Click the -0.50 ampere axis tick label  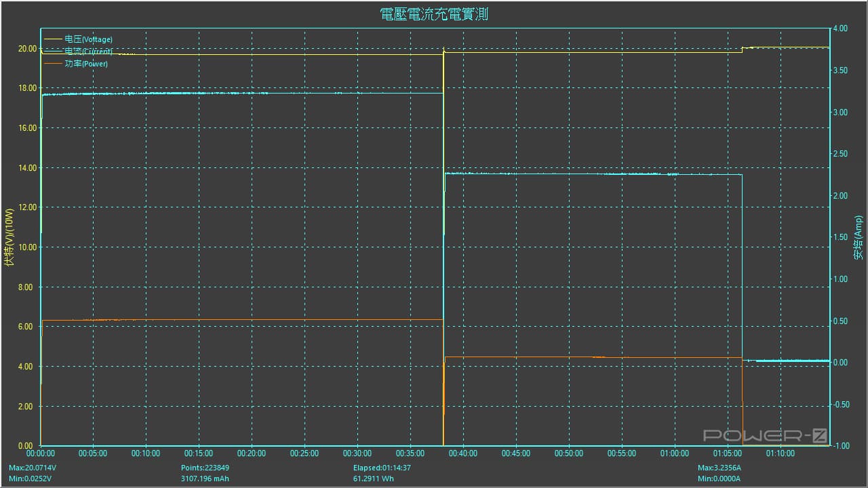click(841, 405)
